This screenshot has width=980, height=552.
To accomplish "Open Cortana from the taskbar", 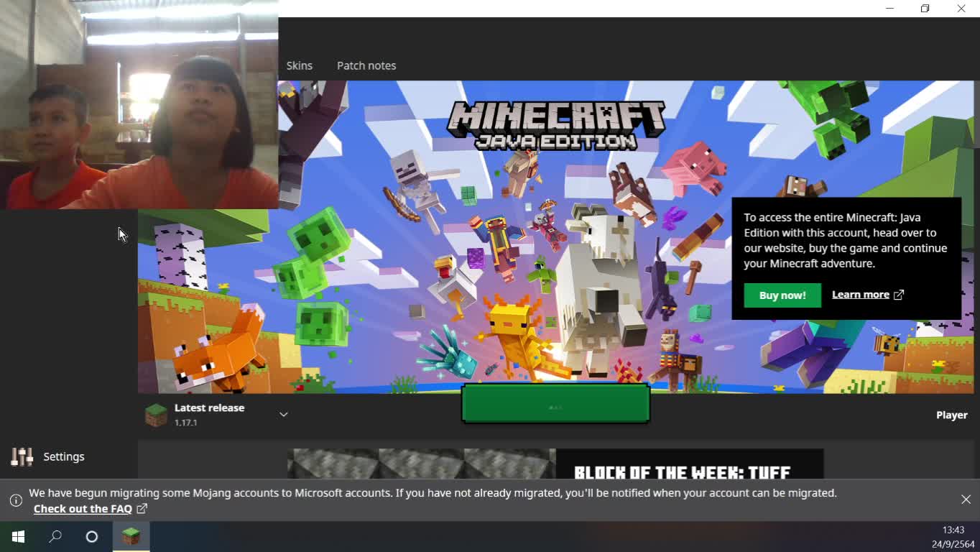I will [92, 536].
